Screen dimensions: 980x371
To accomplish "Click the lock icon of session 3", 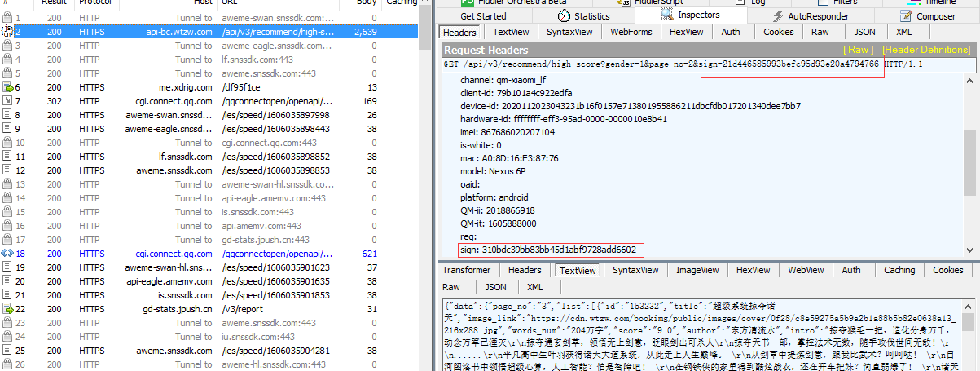I will coord(8,45).
